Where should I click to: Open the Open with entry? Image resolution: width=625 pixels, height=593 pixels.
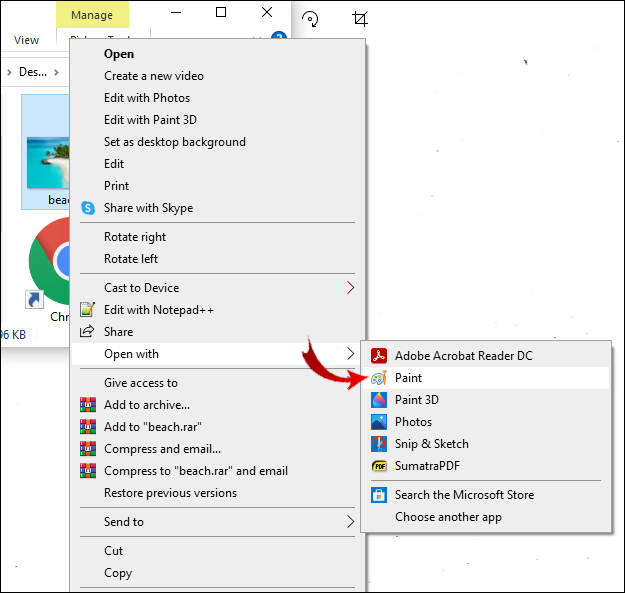pos(217,353)
